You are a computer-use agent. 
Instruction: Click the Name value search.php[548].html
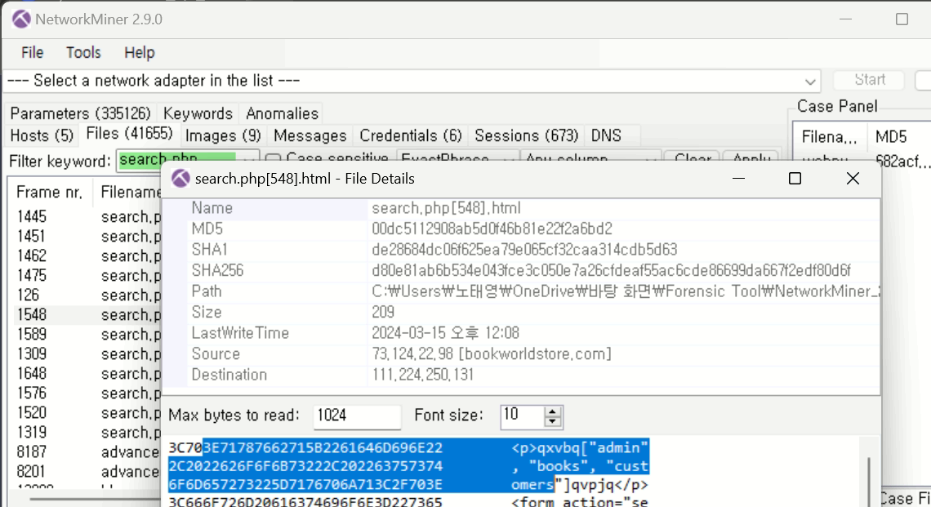click(x=446, y=208)
